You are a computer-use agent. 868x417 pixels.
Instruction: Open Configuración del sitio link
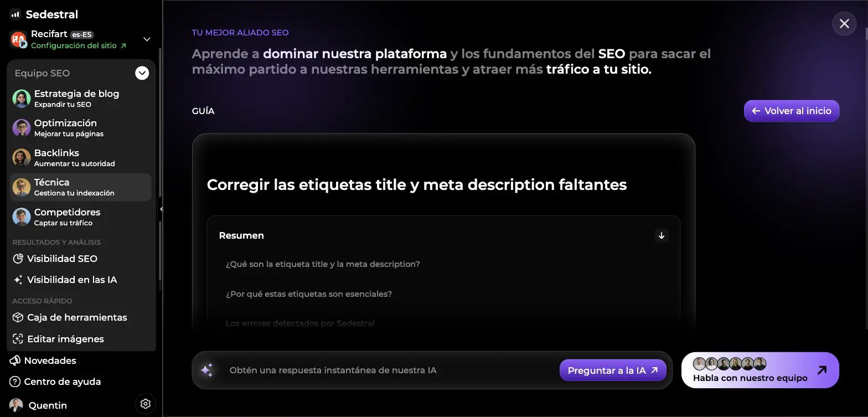(79, 46)
